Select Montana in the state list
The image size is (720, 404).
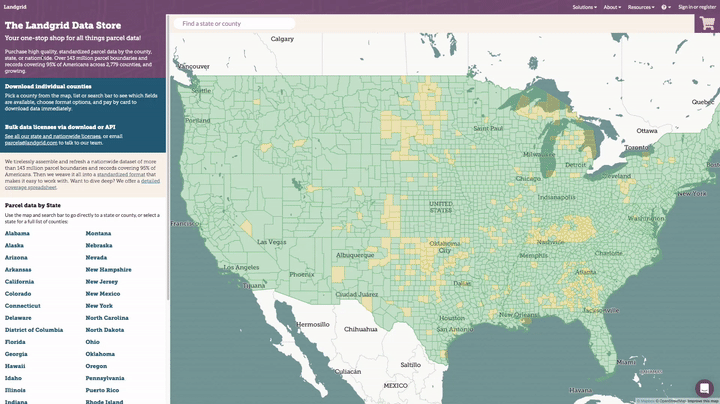click(x=98, y=233)
